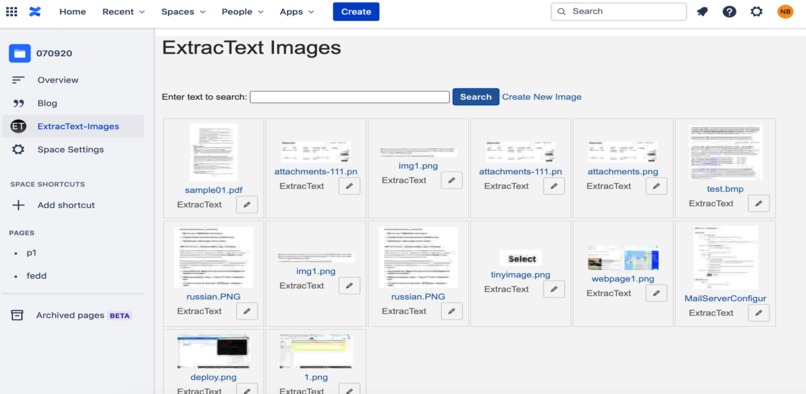Edit webpage1.png using its pencil icon
The width and height of the screenshot is (806, 394).
click(656, 293)
